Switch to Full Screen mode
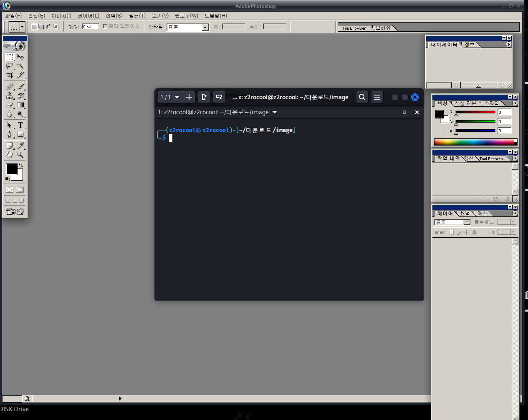The image size is (528, 420). point(22,201)
